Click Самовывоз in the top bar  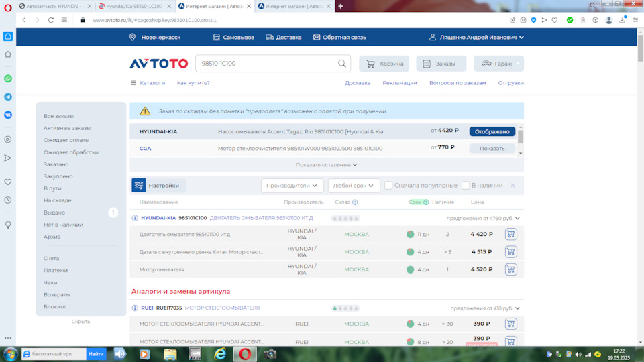coord(233,37)
